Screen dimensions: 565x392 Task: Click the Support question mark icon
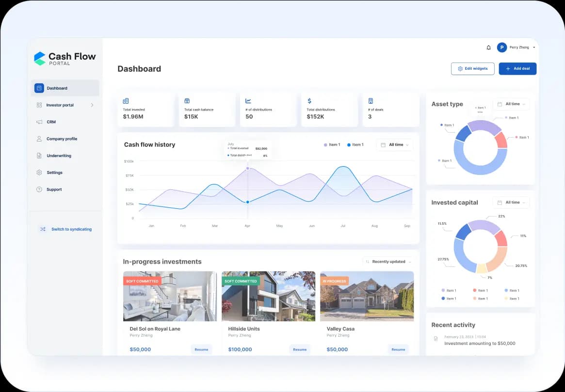pos(39,189)
